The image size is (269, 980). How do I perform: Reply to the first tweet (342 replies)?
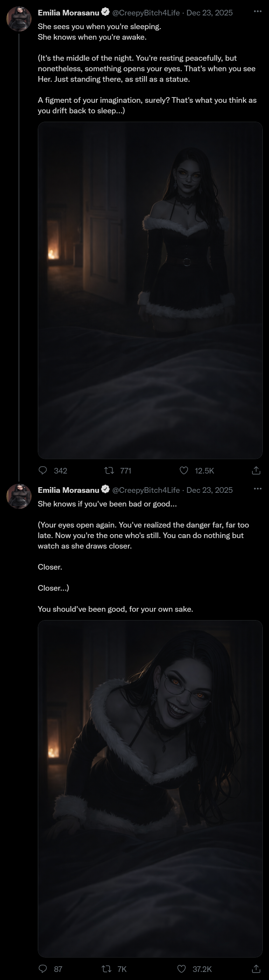pos(43,471)
